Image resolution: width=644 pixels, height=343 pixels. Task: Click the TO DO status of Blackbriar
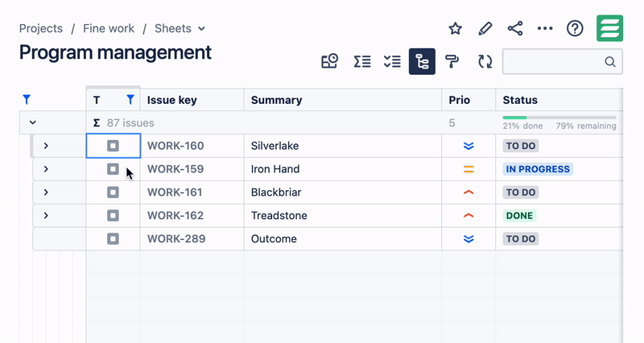click(x=521, y=192)
